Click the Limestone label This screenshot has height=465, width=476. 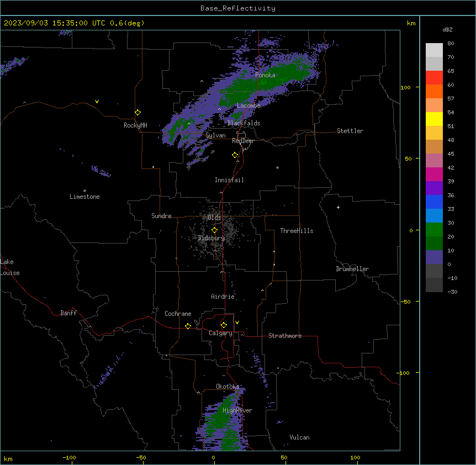[84, 197]
